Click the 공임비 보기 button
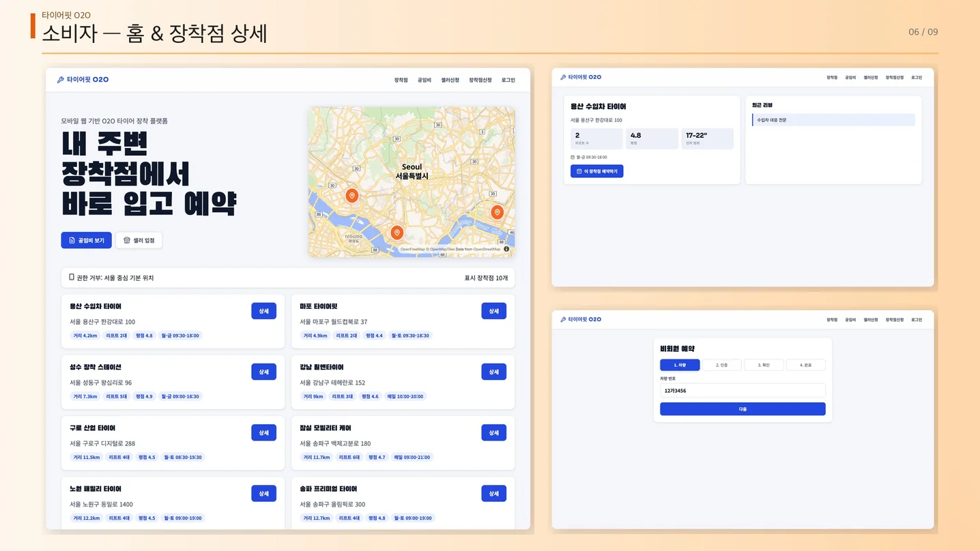980x551 pixels. coord(86,240)
